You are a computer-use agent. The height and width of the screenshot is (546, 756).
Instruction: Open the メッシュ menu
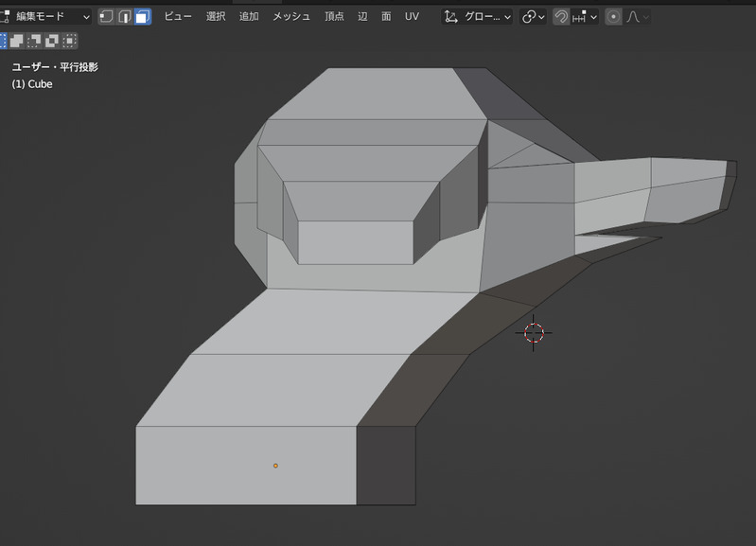point(290,16)
